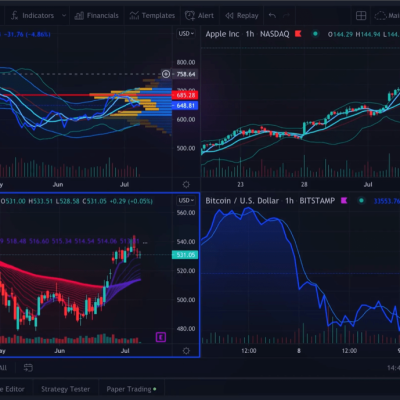Change Apple chart 1h interval
Screen dimensions: 400x400
(250, 34)
